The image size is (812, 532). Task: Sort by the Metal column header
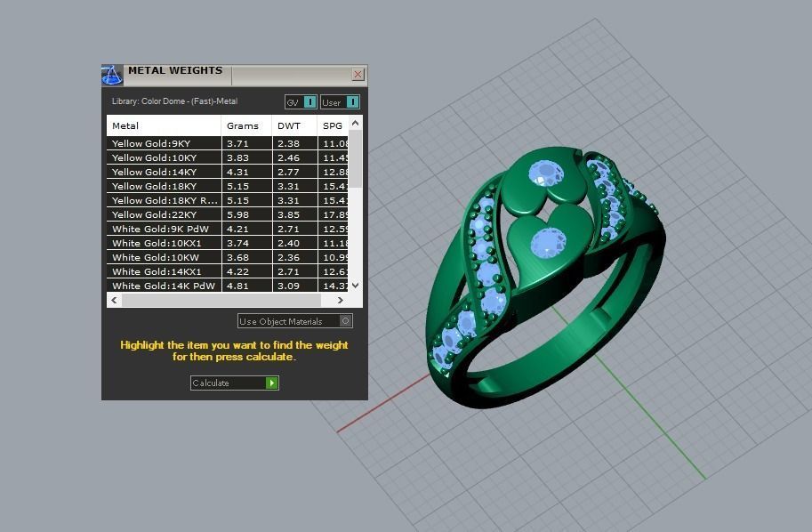[164, 125]
